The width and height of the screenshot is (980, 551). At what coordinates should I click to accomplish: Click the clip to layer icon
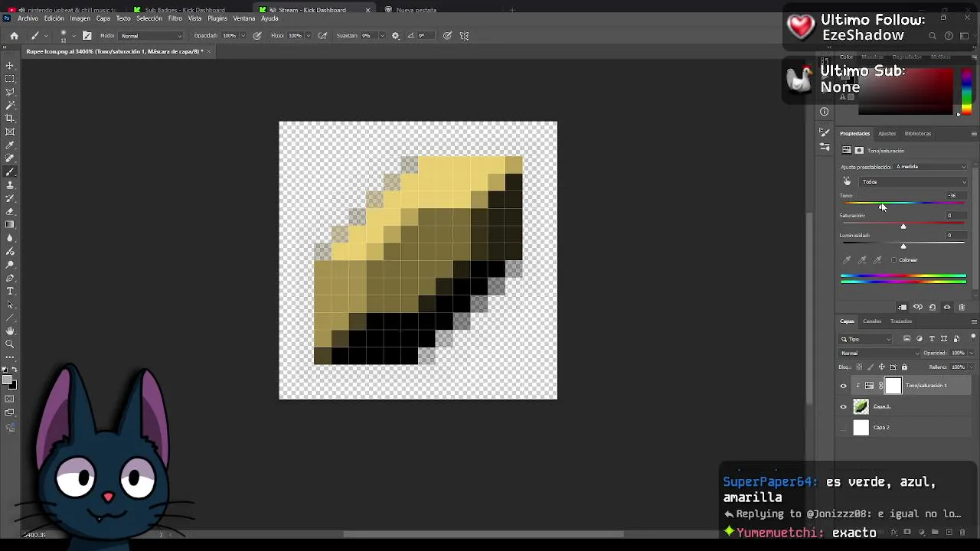(x=902, y=307)
